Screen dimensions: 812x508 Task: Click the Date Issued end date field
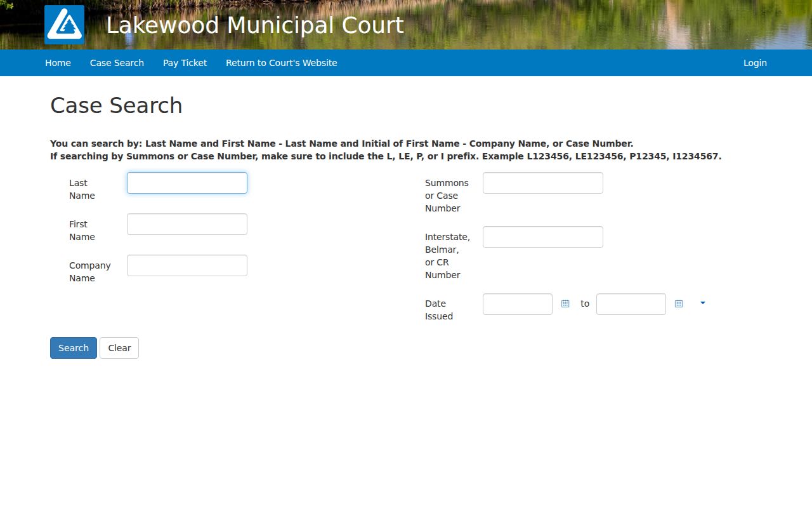631,304
